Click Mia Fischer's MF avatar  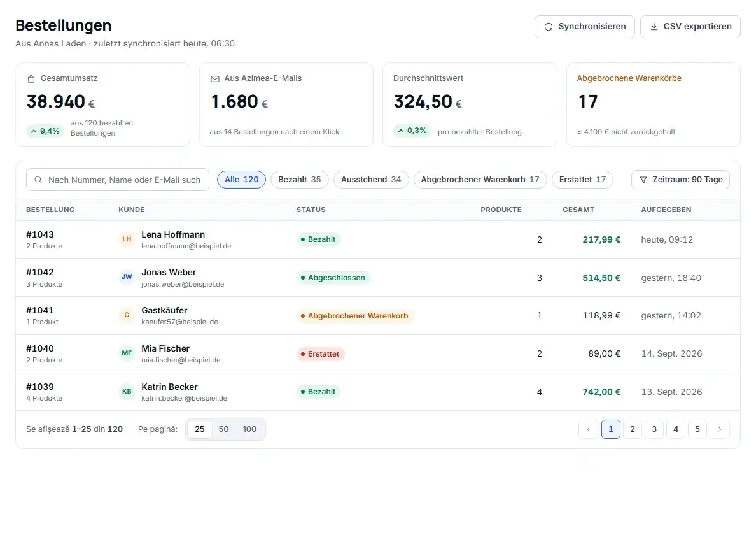pos(127,353)
